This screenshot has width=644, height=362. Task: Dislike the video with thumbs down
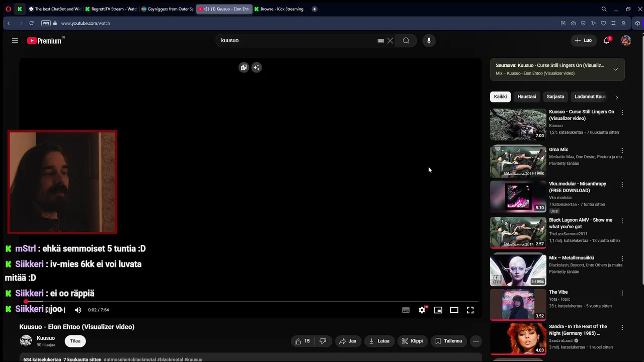(323, 341)
